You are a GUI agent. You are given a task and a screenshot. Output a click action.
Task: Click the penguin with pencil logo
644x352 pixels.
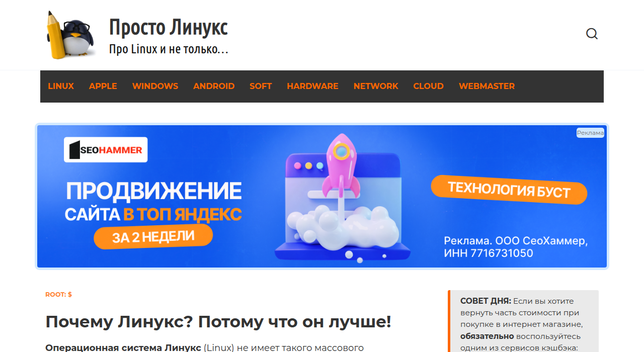71,35
